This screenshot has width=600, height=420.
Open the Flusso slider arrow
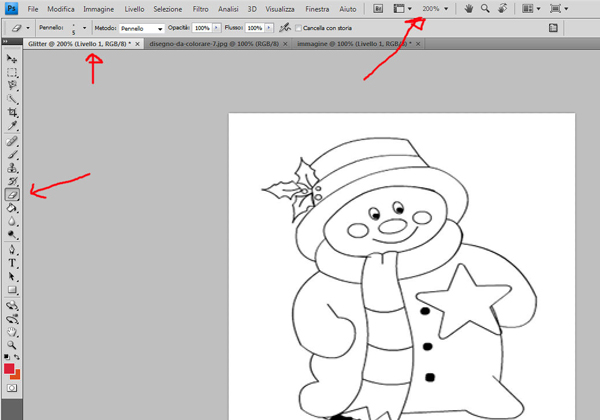click(269, 28)
